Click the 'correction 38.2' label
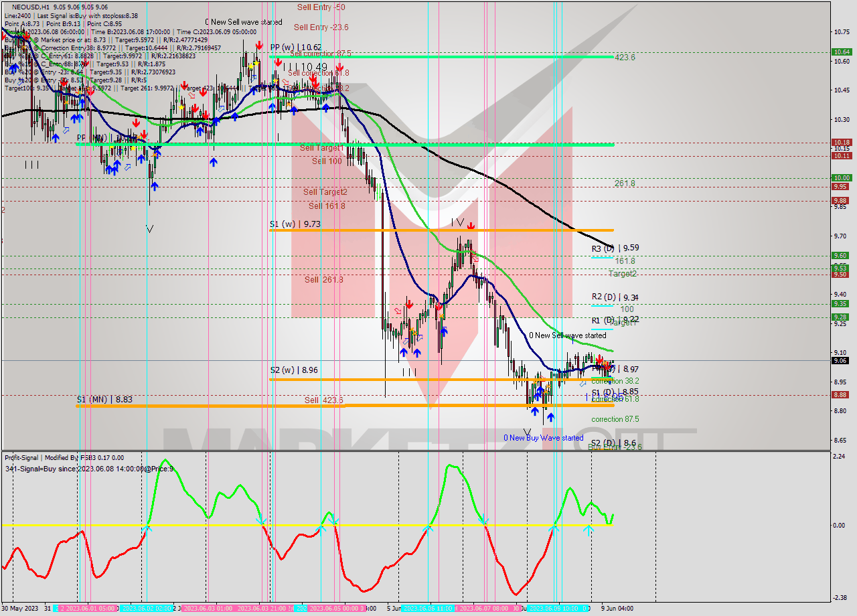Image resolution: width=857 pixels, height=616 pixels. click(615, 381)
